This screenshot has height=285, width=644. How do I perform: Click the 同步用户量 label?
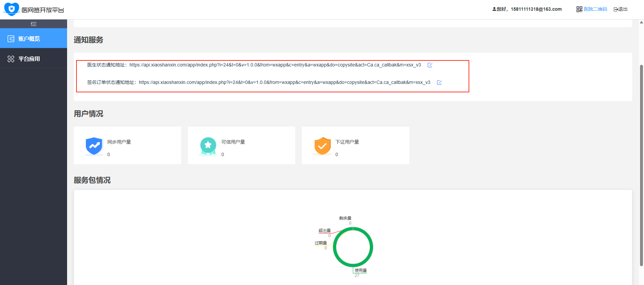click(x=119, y=142)
